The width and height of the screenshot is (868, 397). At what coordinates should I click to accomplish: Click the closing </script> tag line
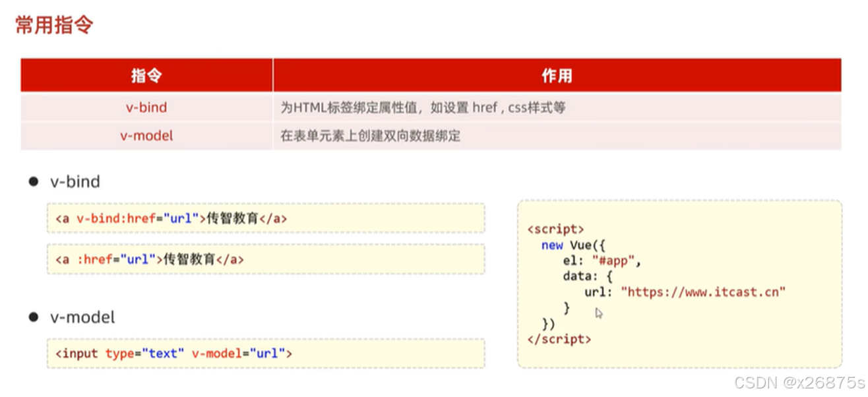coord(559,339)
